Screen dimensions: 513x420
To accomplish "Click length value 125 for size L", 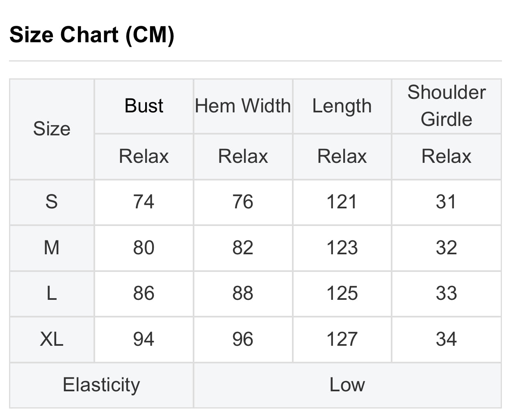I will pos(342,293).
